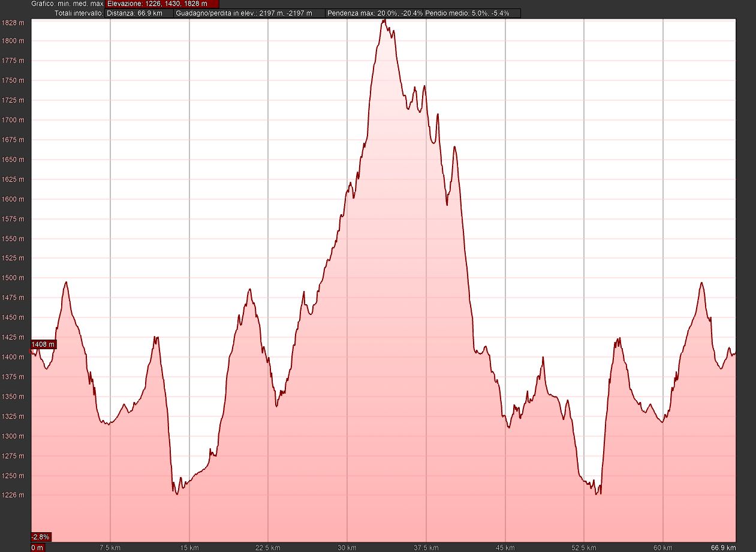Click the 'Totali intervallo' label
This screenshot has height=552, width=756.
pyautogui.click(x=79, y=13)
